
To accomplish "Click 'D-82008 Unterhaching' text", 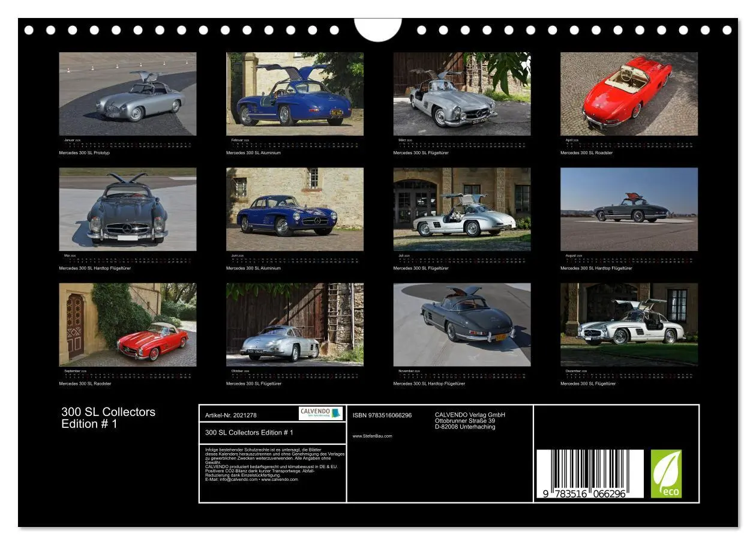I will point(465,427).
